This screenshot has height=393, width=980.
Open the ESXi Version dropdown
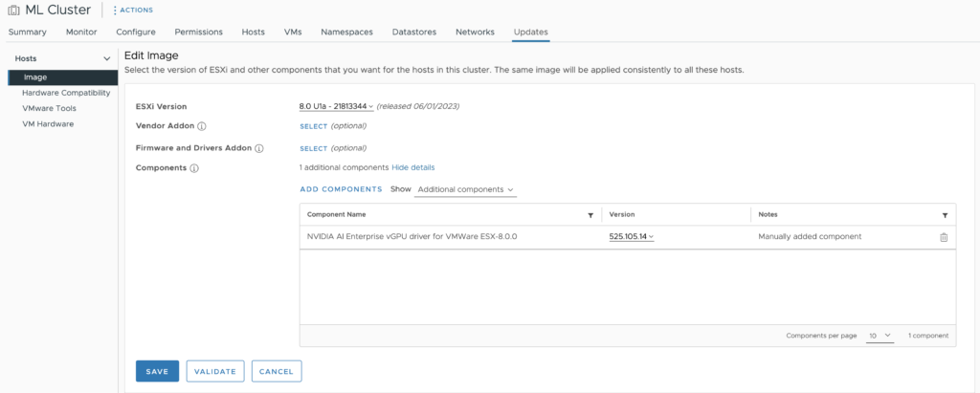point(336,106)
